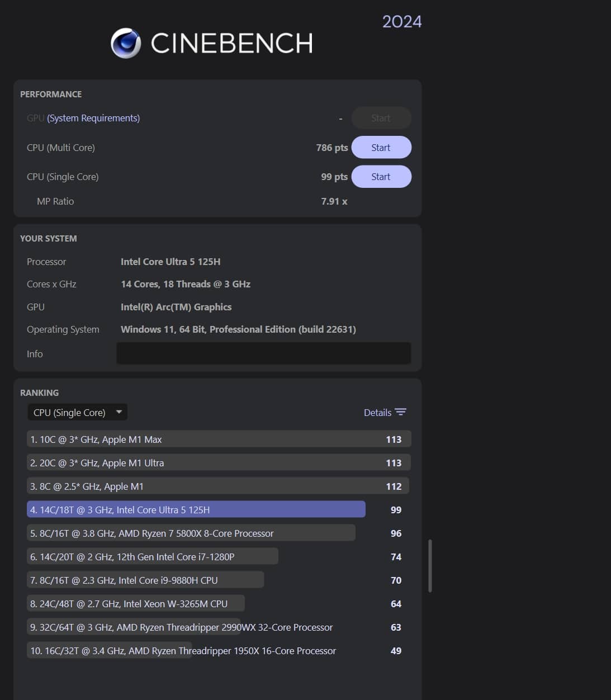
Task: Click the ranking list vertical scrollbar
Action: pyautogui.click(x=429, y=565)
